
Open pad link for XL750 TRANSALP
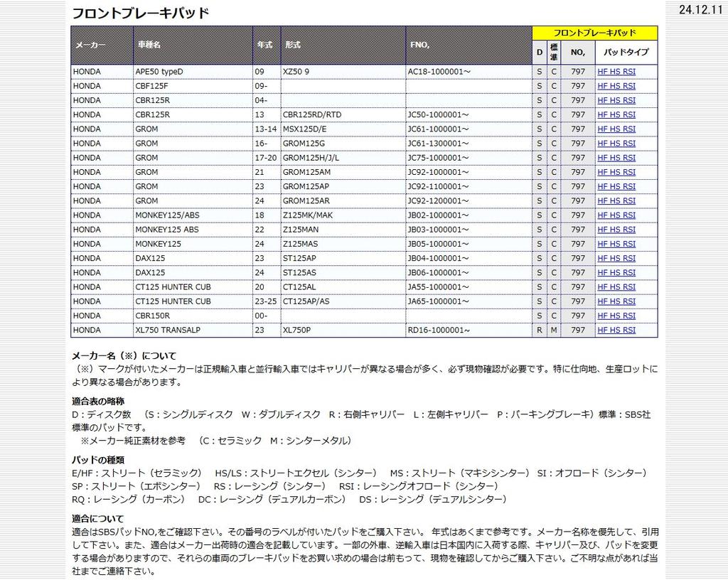[x=616, y=330]
